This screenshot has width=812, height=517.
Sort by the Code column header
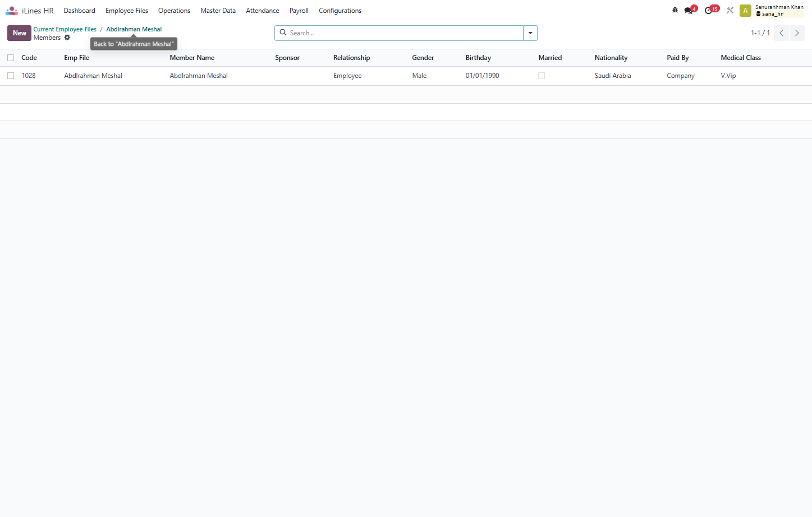29,58
